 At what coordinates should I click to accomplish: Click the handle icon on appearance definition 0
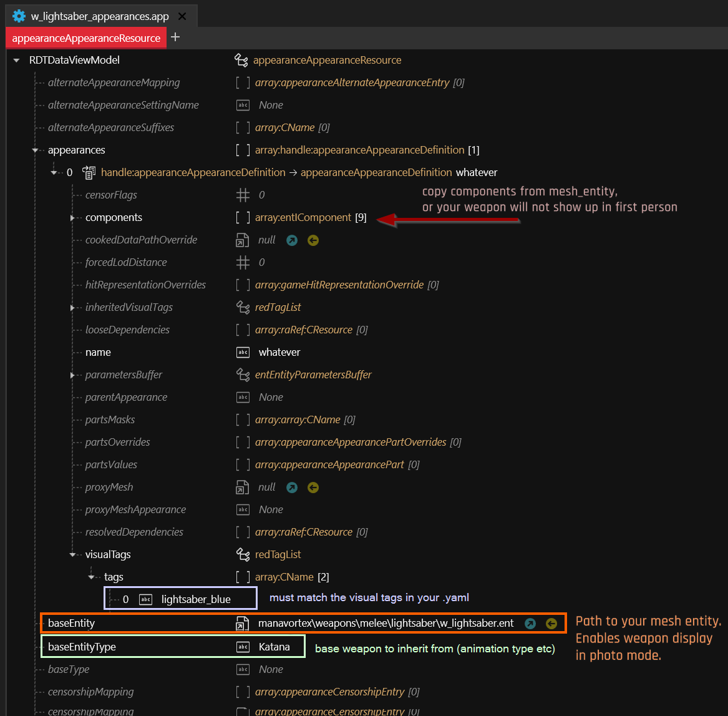point(89,172)
